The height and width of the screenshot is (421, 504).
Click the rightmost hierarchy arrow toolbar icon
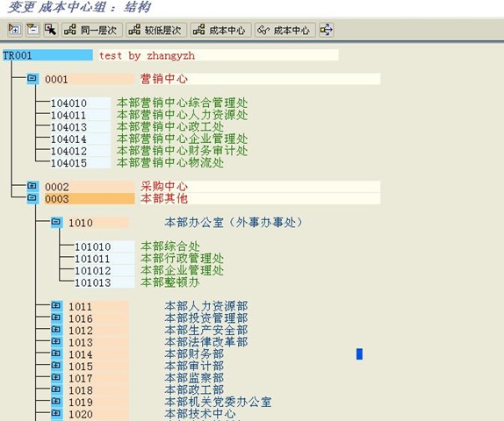coord(327,30)
